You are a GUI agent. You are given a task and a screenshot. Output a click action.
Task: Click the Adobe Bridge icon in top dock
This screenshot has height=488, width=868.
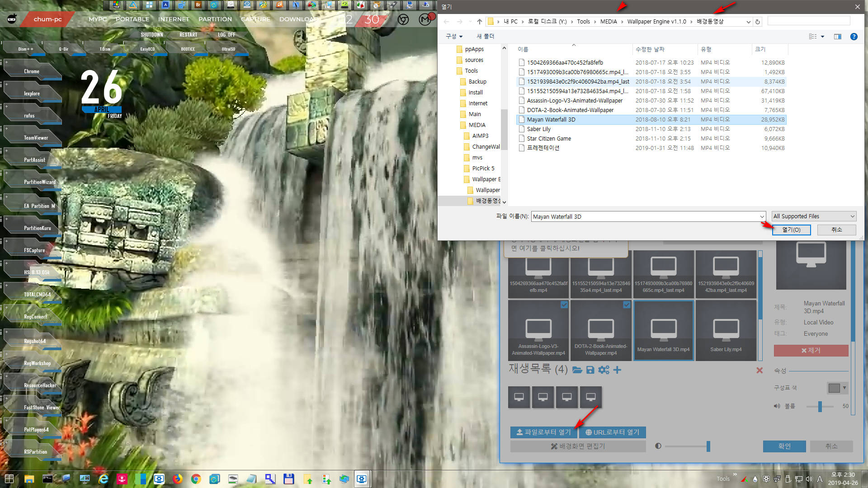point(198,5)
